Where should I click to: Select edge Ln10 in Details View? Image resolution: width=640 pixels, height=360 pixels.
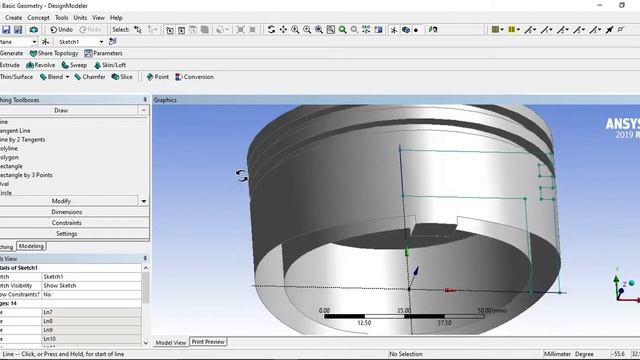click(91, 339)
